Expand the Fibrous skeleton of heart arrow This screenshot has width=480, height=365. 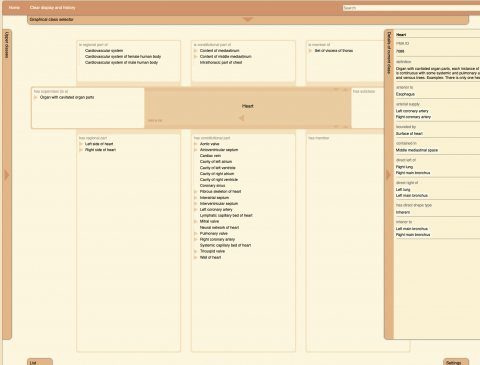tap(196, 192)
